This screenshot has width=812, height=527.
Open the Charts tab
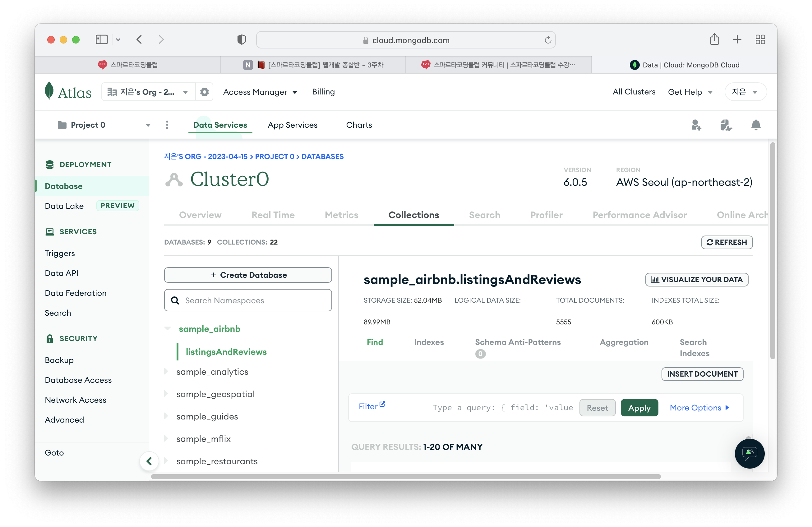tap(359, 125)
